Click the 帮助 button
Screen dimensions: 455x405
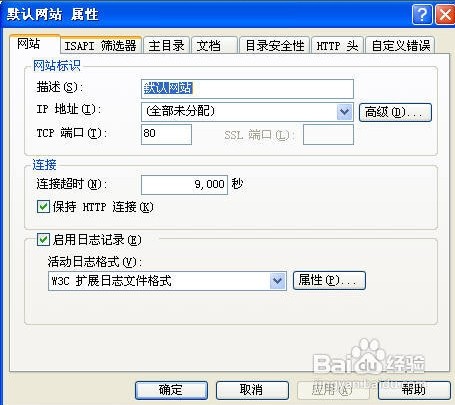click(x=414, y=390)
